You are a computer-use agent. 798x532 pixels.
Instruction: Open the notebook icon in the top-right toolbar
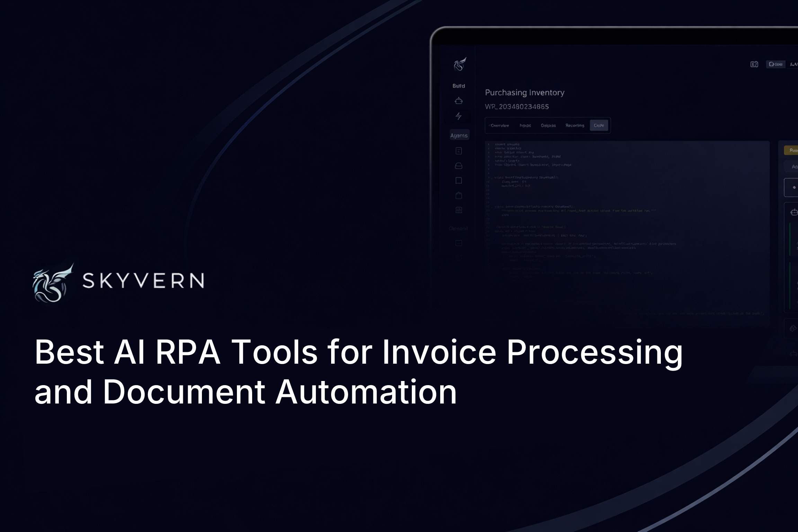pos(754,64)
